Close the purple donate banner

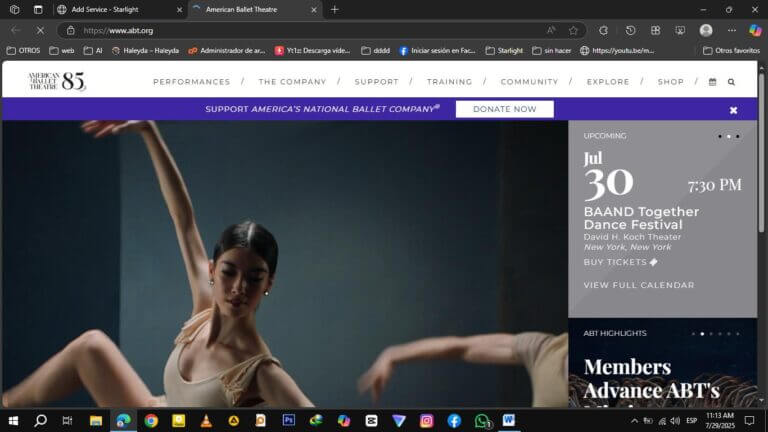[x=733, y=110]
